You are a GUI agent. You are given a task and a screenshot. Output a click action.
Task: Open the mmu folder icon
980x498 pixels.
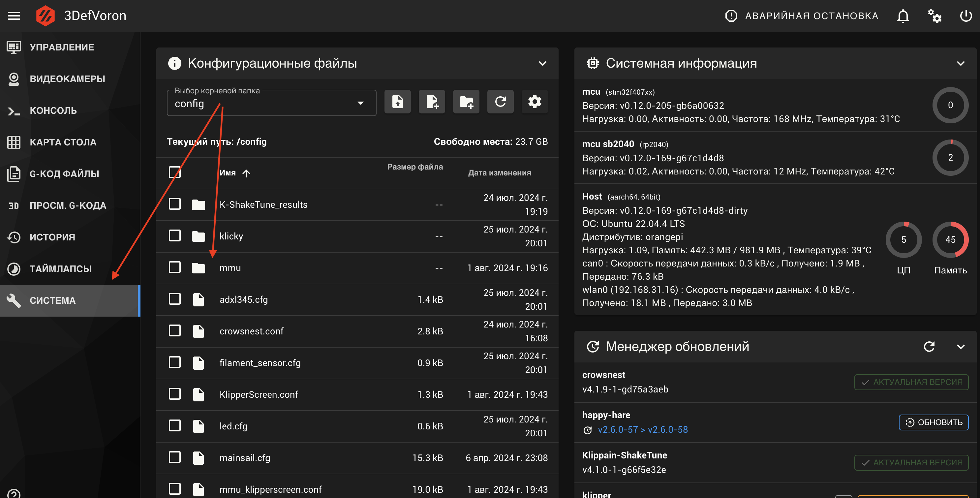pyautogui.click(x=198, y=268)
